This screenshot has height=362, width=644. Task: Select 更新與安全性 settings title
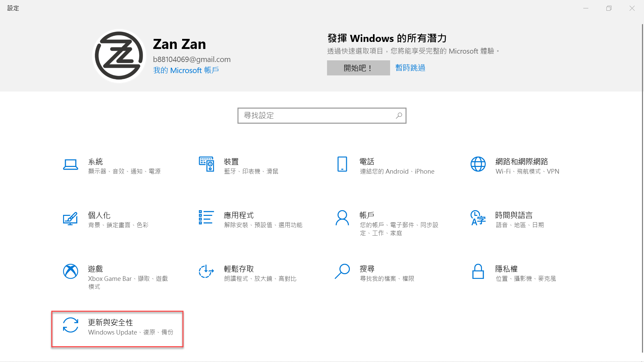(x=110, y=322)
